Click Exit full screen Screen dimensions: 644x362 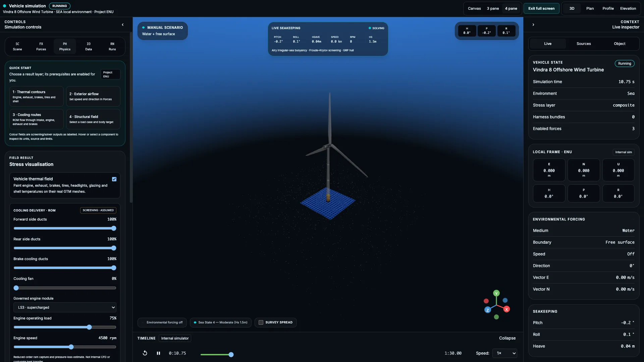click(x=541, y=8)
